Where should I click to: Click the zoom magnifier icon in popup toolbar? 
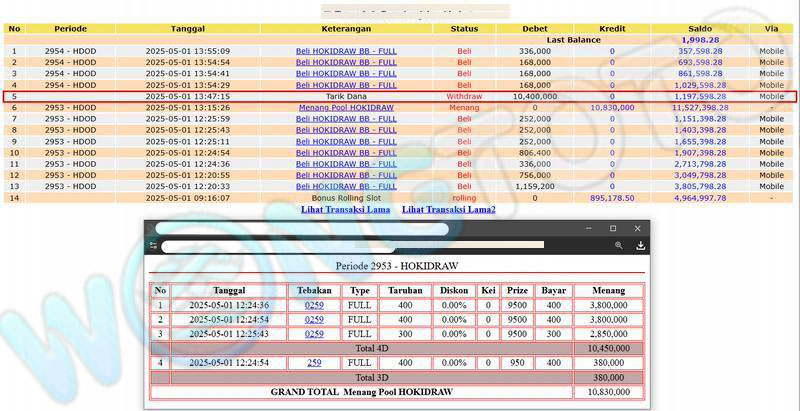(619, 245)
